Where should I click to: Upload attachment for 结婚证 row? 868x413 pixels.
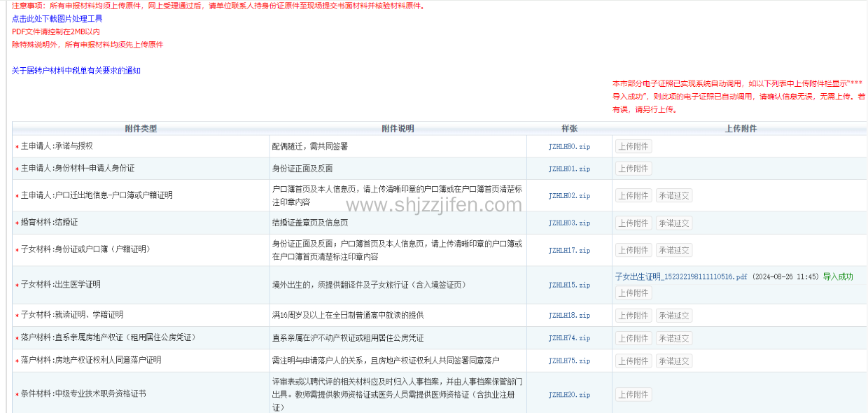point(633,223)
